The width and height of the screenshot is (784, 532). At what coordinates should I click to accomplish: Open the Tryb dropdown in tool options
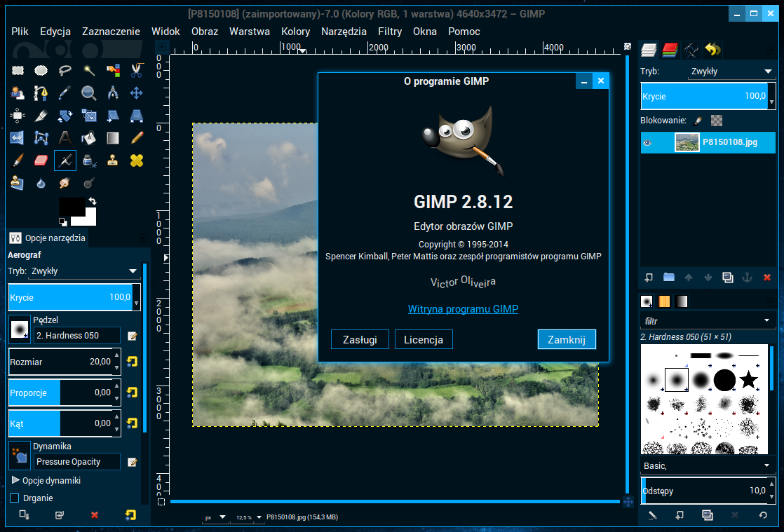[x=83, y=271]
